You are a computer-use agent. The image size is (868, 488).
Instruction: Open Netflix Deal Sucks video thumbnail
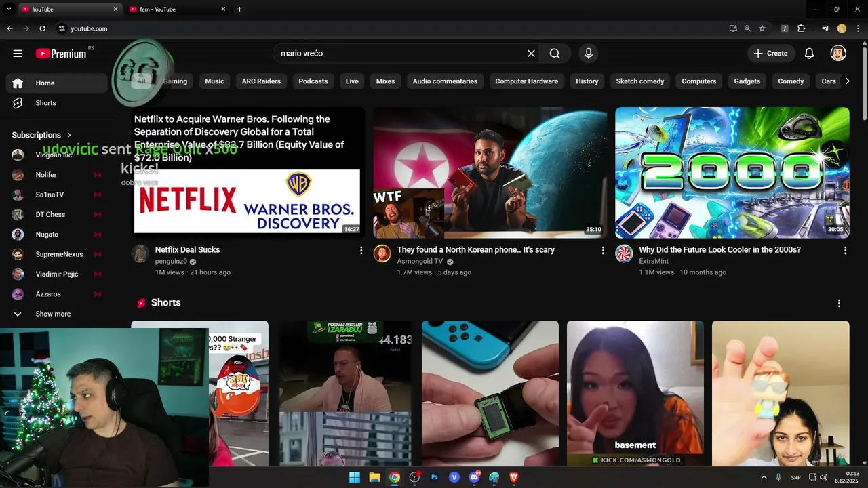(x=248, y=173)
